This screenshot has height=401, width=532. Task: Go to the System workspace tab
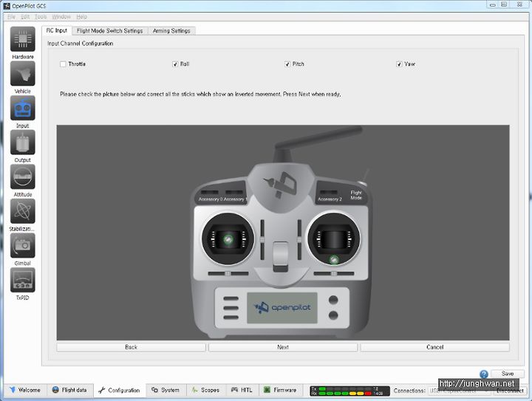[x=166, y=390]
